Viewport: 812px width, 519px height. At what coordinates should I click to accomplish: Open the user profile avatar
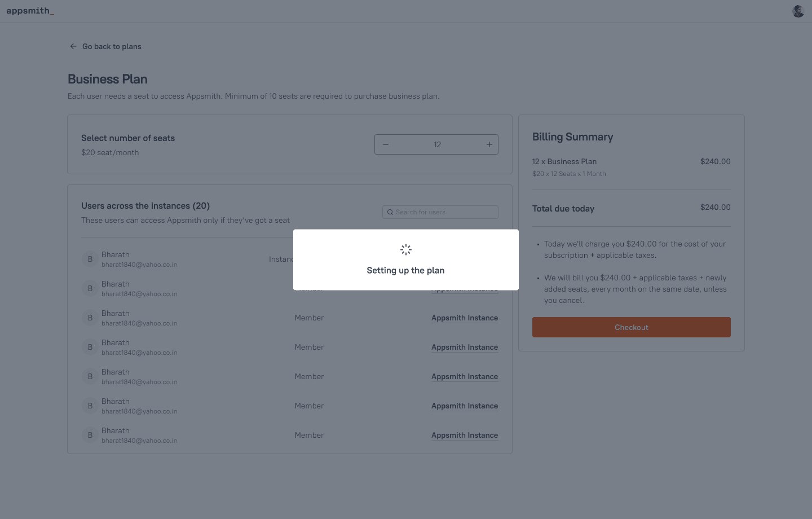point(798,11)
